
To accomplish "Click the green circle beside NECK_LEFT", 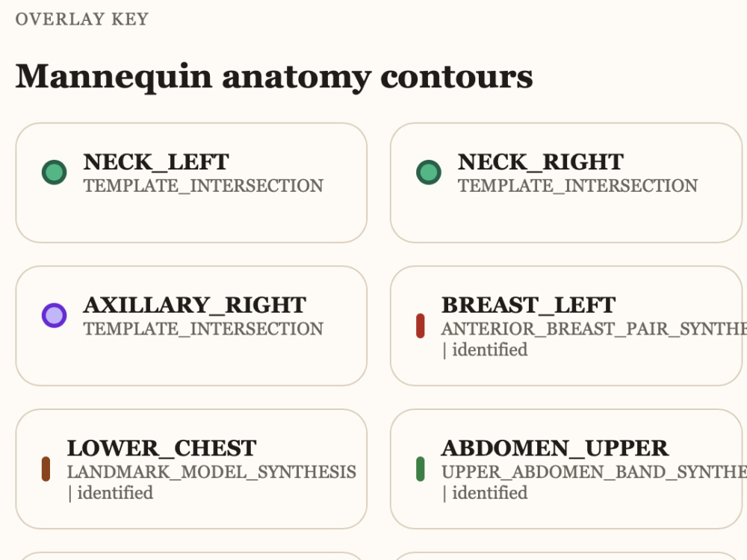I will point(55,172).
